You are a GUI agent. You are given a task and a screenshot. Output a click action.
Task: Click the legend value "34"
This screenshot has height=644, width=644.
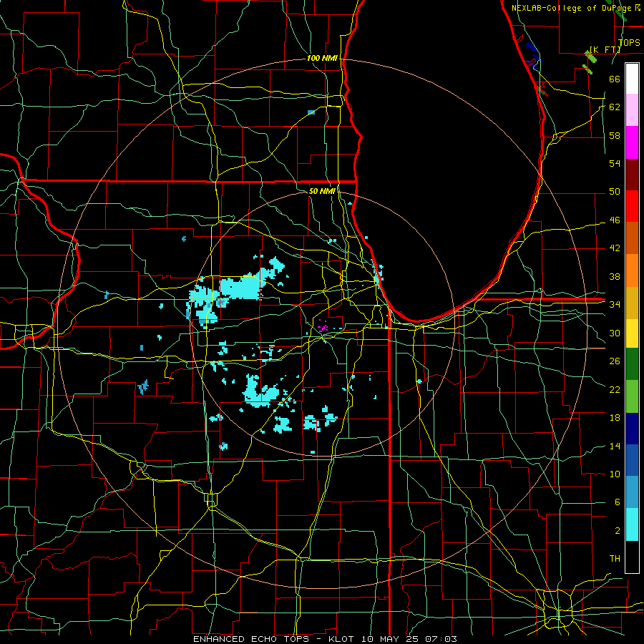click(x=615, y=304)
